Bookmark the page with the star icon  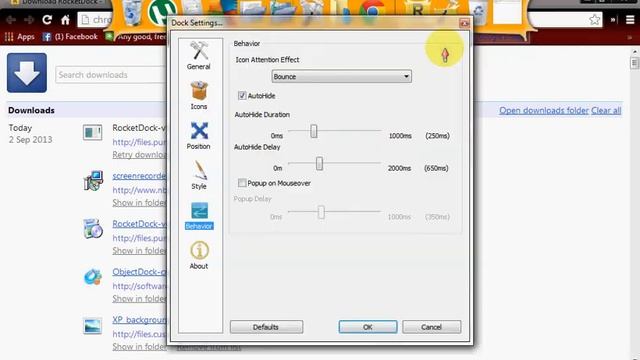point(594,19)
